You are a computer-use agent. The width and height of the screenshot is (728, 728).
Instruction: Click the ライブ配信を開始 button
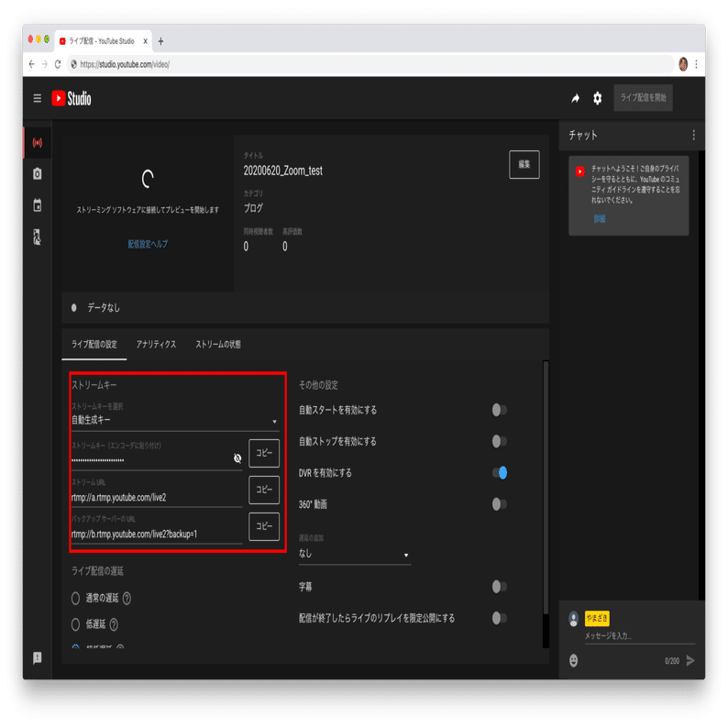(x=643, y=98)
